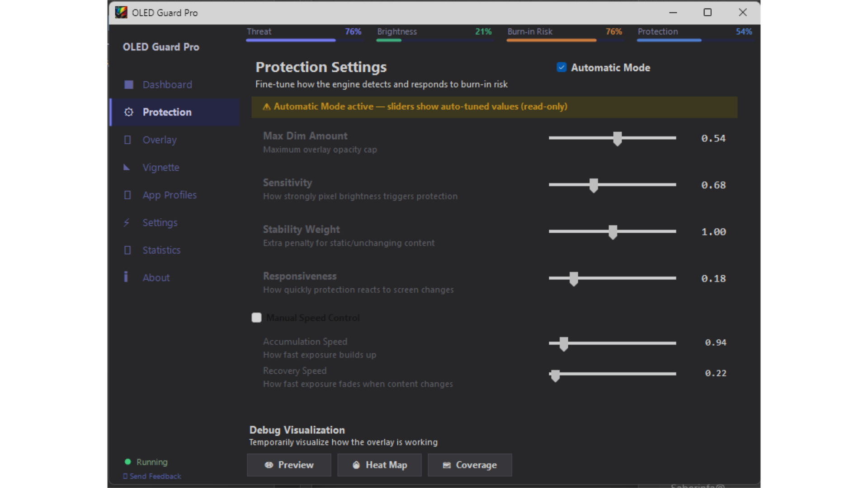The width and height of the screenshot is (868, 488).
Task: Click the Settings lightning bolt icon
Action: 127,223
